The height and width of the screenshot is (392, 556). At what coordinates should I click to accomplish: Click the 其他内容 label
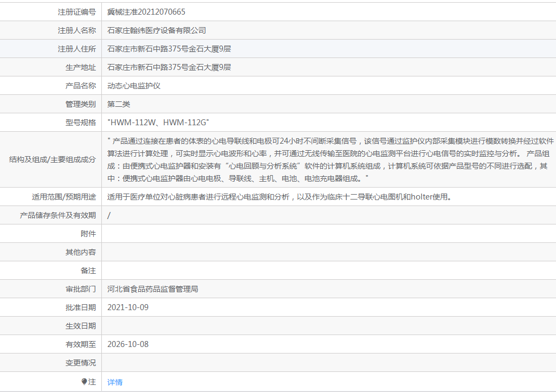tap(81, 252)
